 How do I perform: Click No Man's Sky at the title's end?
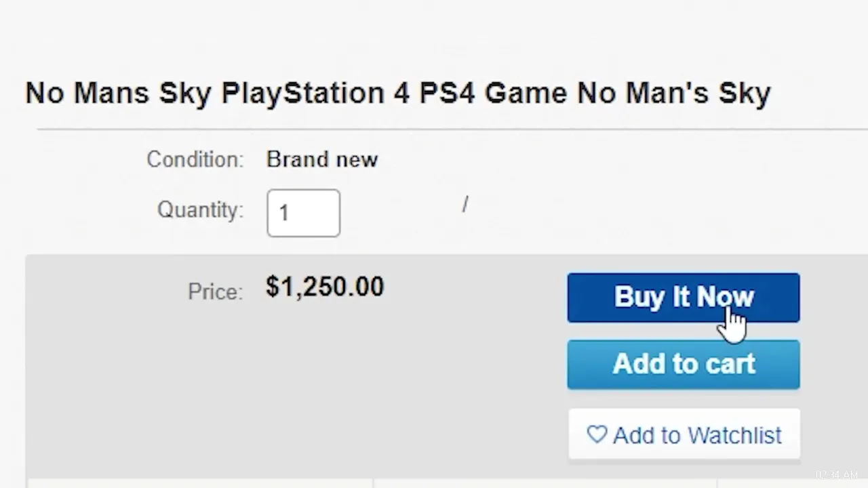point(673,93)
